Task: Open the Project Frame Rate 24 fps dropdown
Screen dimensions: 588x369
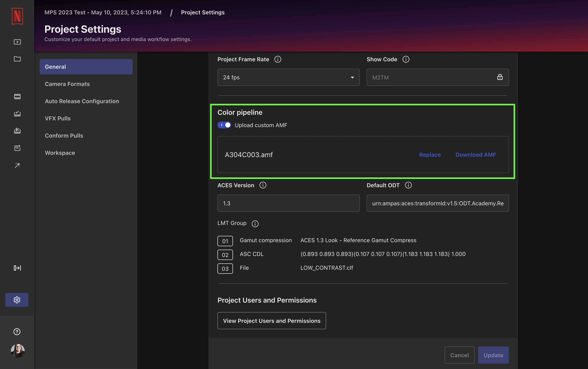Action: pos(288,77)
